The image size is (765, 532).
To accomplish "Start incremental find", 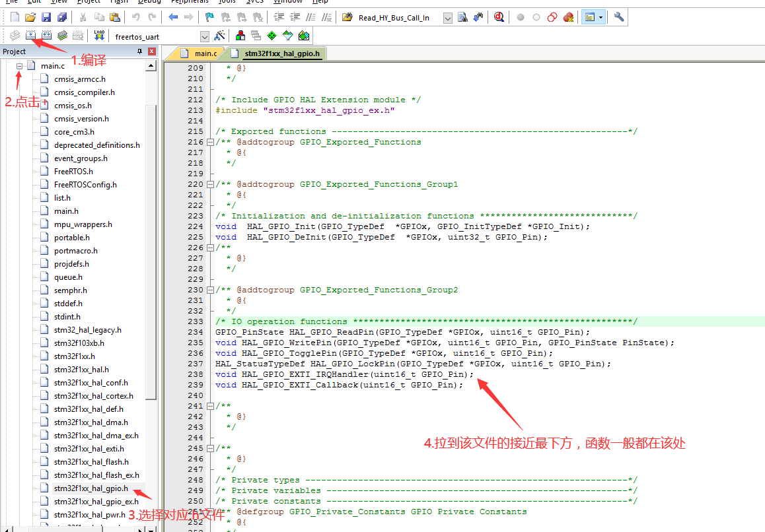I will 478,18.
